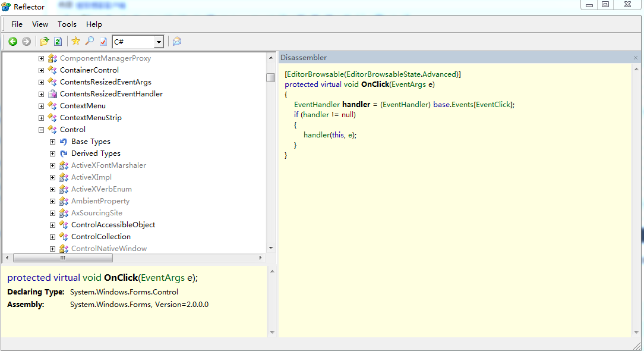Click the tree's scroll-right arrow

pyautogui.click(x=260, y=258)
